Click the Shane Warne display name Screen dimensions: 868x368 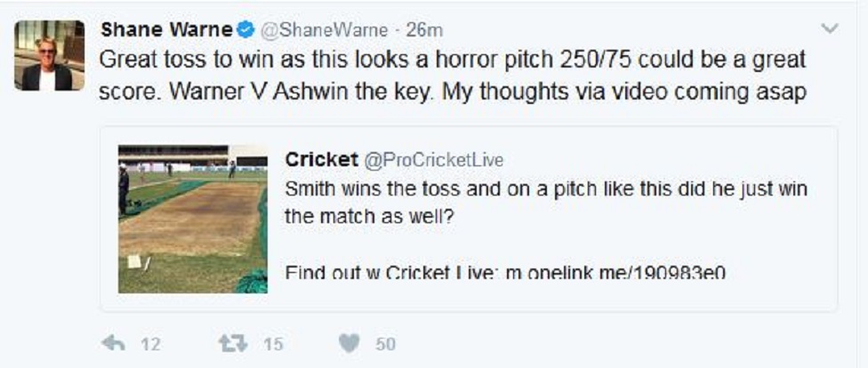coord(166,29)
